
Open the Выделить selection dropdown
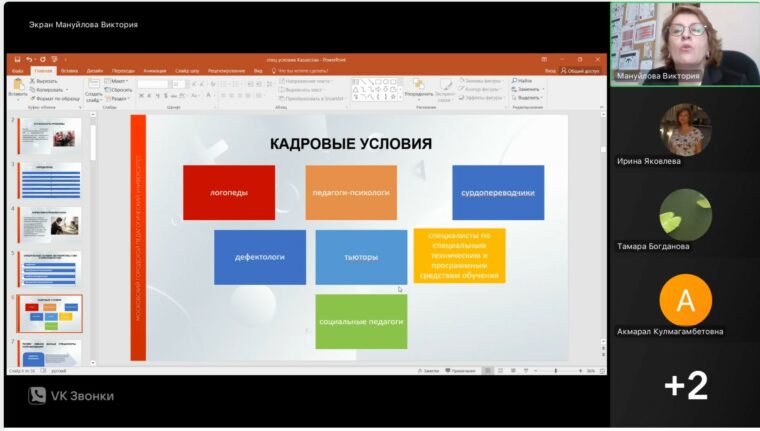[529, 97]
